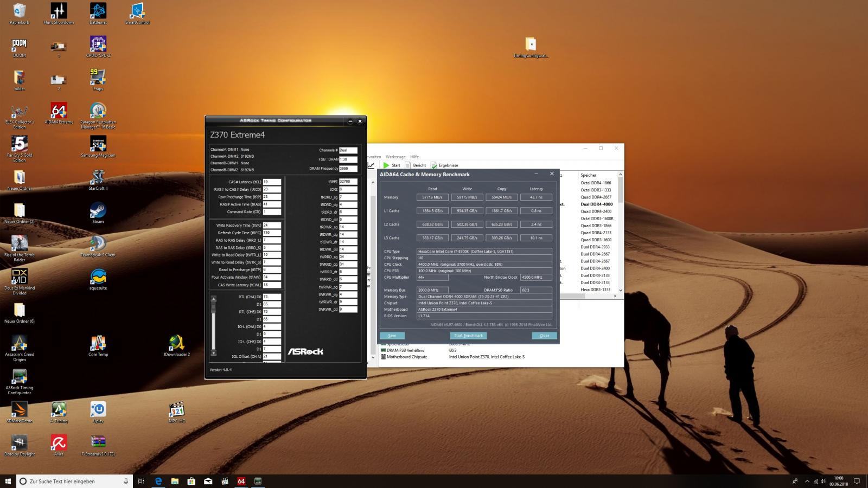Select the Dual DDR4-2933 result row
This screenshot has width=868, height=488.
597,247
